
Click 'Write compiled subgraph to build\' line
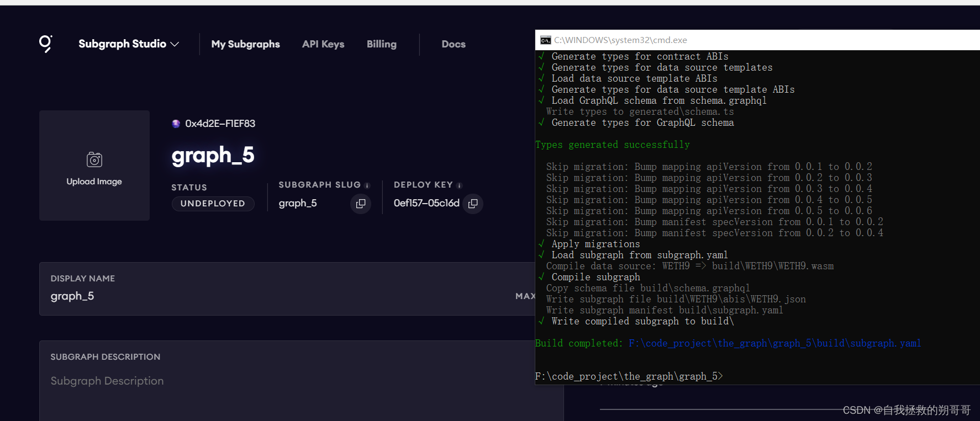642,321
